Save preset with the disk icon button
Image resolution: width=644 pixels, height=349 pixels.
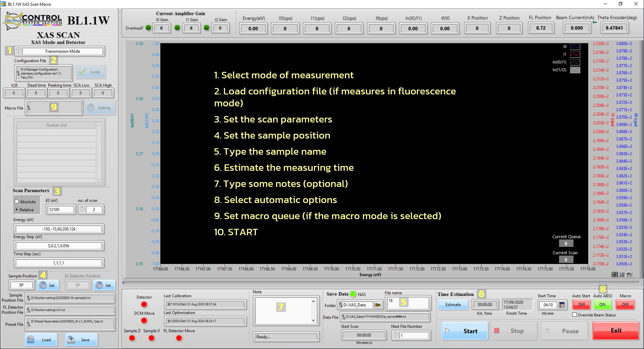(81, 340)
